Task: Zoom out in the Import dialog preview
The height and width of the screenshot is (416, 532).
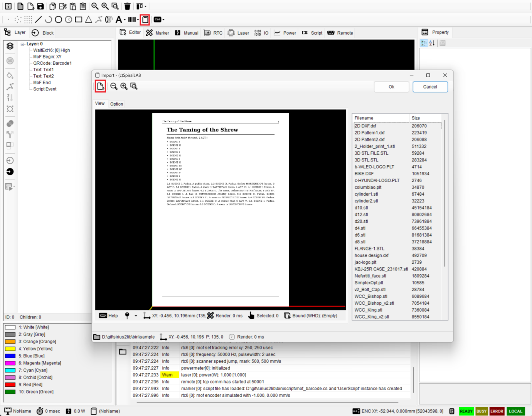Action: pyautogui.click(x=114, y=86)
